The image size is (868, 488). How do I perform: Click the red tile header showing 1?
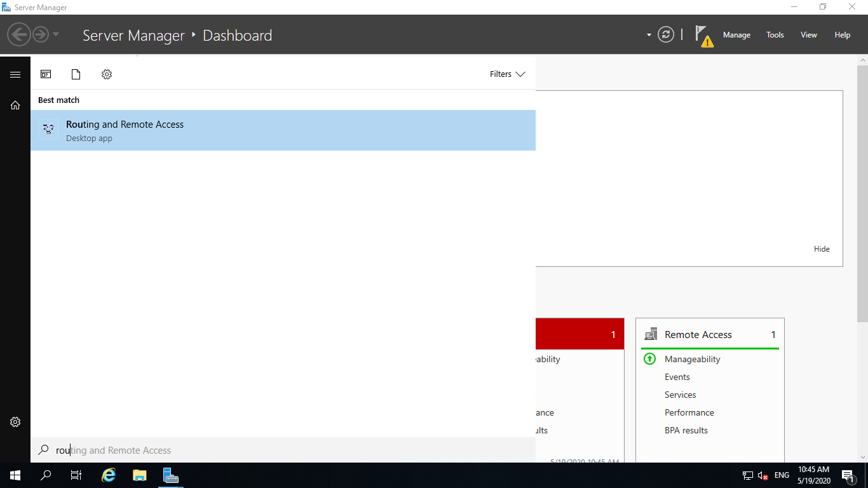[x=580, y=334]
